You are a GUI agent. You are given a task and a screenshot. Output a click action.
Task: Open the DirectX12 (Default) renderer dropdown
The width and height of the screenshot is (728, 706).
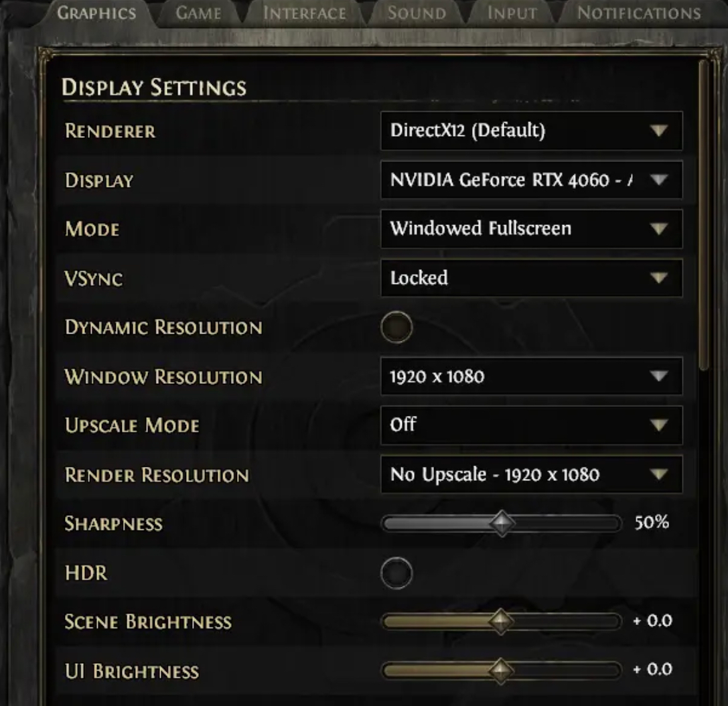point(532,131)
